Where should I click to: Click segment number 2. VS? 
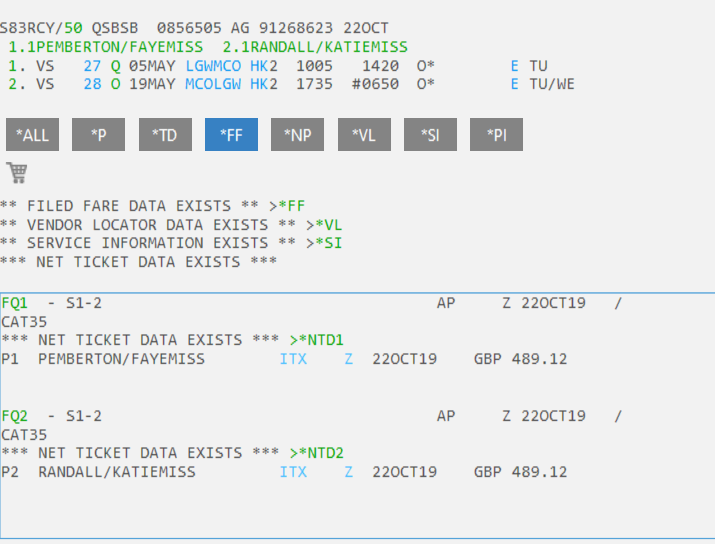click(x=31, y=84)
